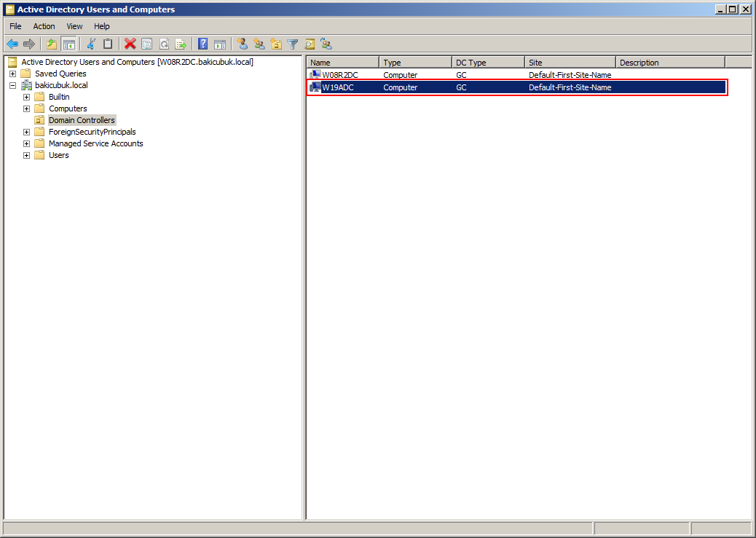
Task: Open the File menu
Action: coord(15,26)
